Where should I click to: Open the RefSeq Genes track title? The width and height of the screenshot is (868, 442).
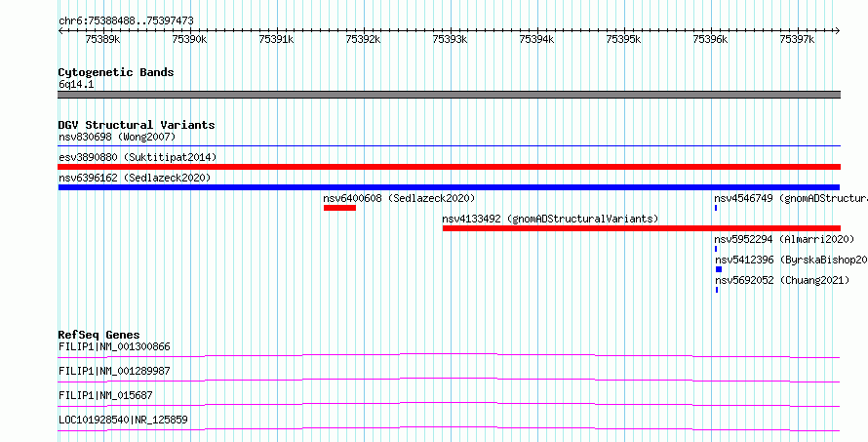[x=99, y=335]
